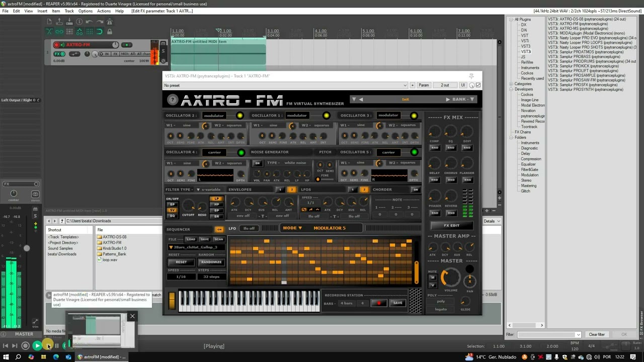Screen dimensions: 644x362
Task: Toggle the chorder ON button
Action: pos(416,190)
